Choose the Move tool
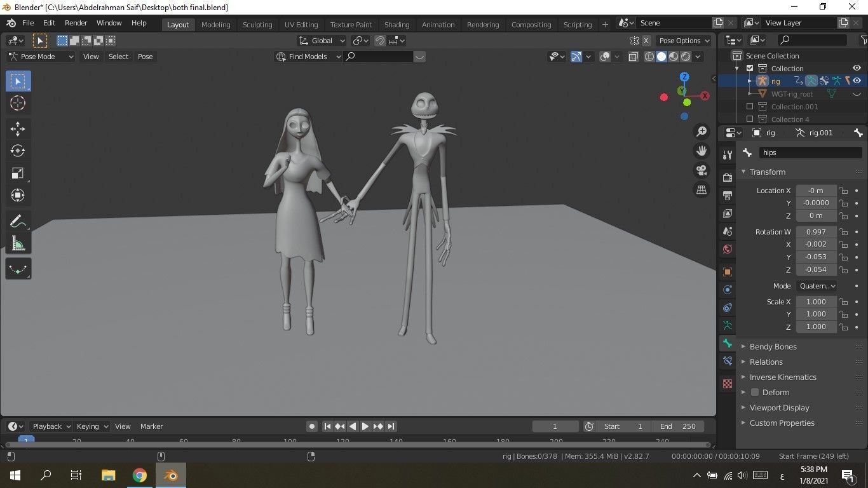This screenshot has width=868, height=488. click(18, 129)
